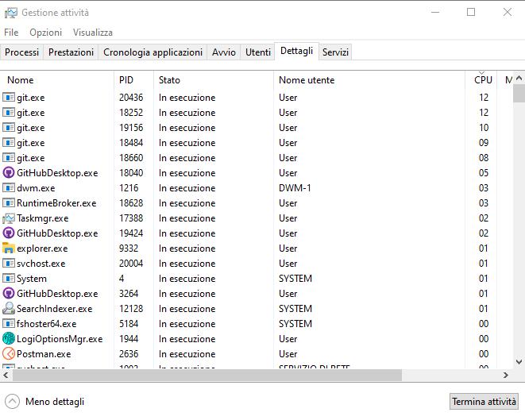The height and width of the screenshot is (420, 525).
Task: Click the Gestione attività title bar icon
Action: tap(10, 13)
